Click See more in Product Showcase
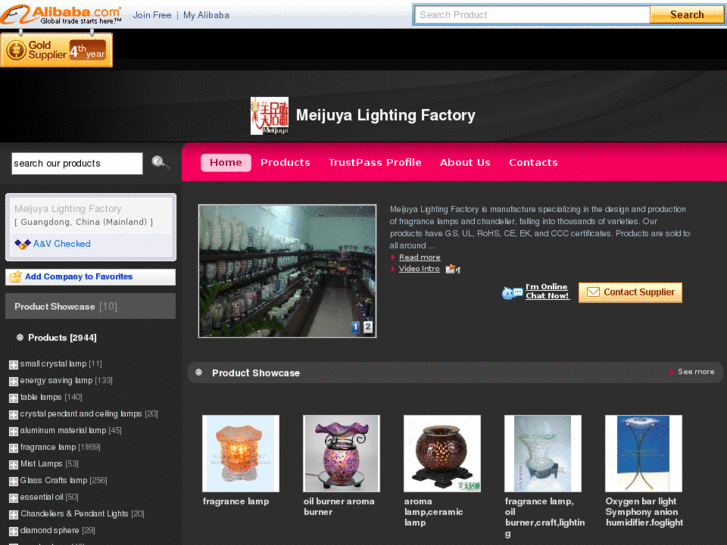Image resolution: width=727 pixels, height=545 pixels. tap(695, 372)
